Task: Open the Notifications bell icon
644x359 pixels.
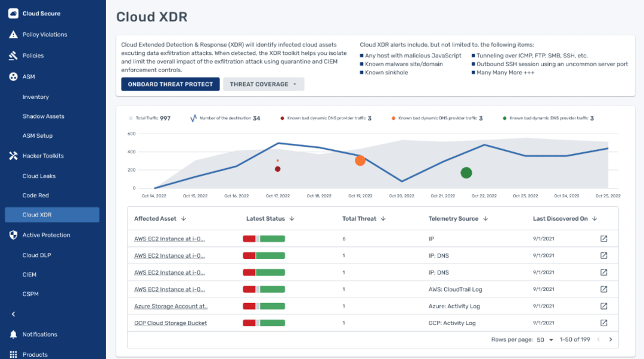Action: pos(13,335)
